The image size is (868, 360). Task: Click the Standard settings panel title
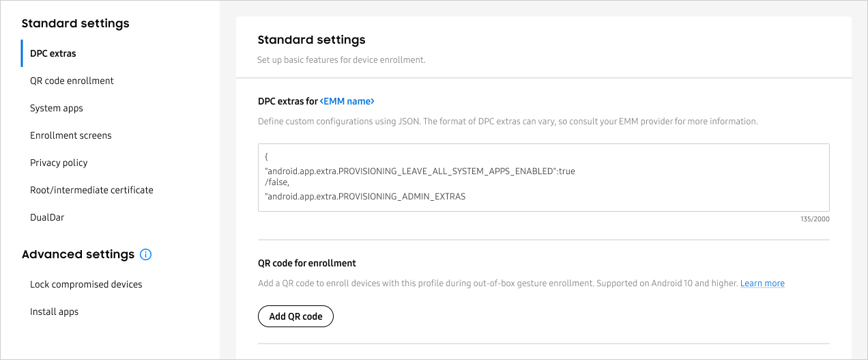[311, 40]
